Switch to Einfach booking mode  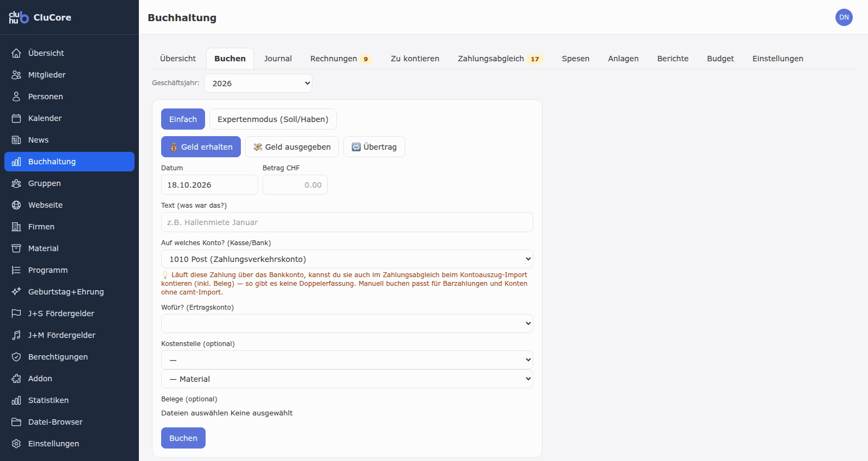click(183, 119)
